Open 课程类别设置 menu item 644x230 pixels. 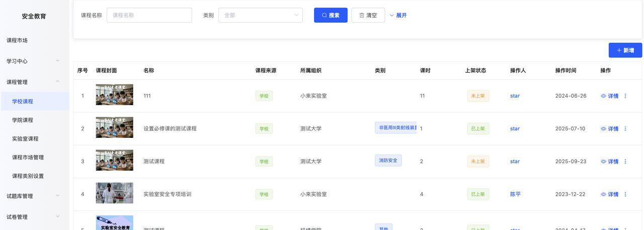coord(28,176)
